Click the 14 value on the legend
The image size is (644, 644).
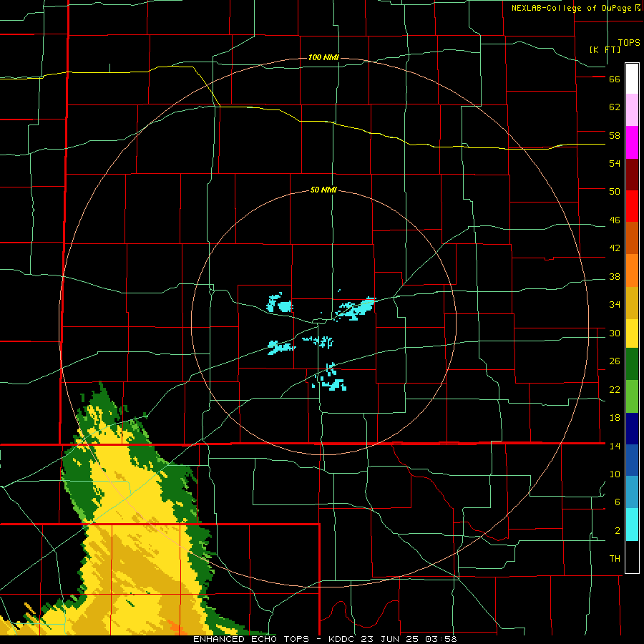click(x=615, y=446)
